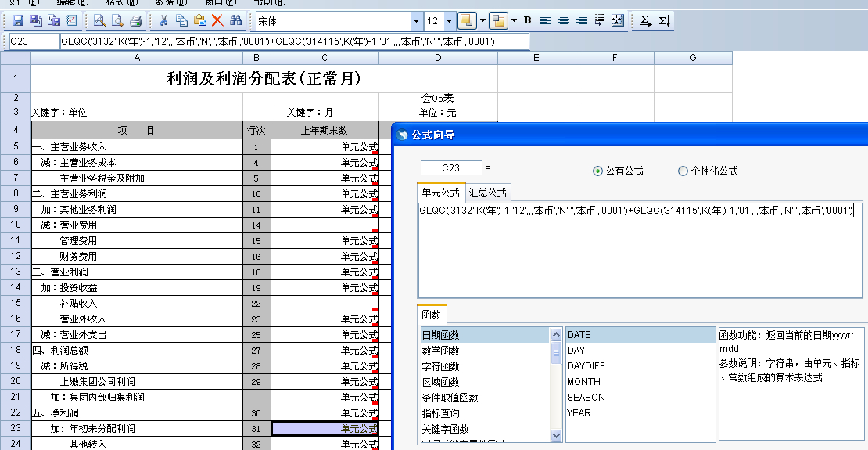Click row header 10
The width and height of the screenshot is (868, 450).
tap(16, 225)
